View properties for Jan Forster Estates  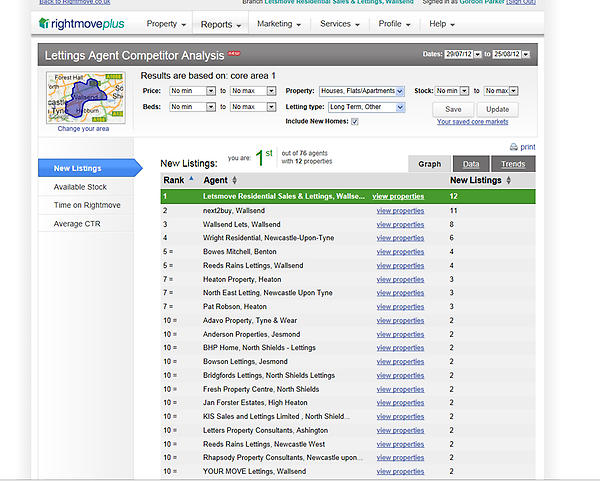pyautogui.click(x=400, y=403)
